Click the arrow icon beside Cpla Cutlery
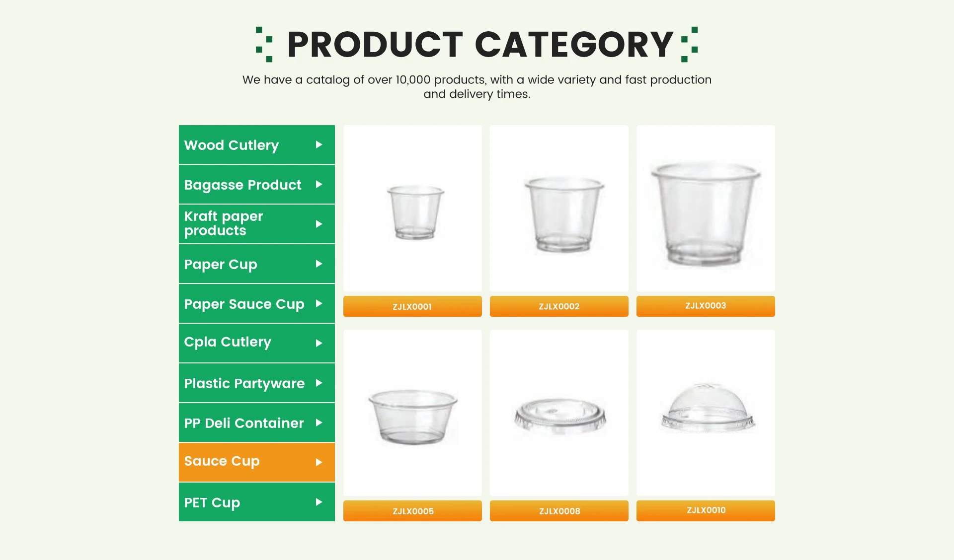 (319, 344)
